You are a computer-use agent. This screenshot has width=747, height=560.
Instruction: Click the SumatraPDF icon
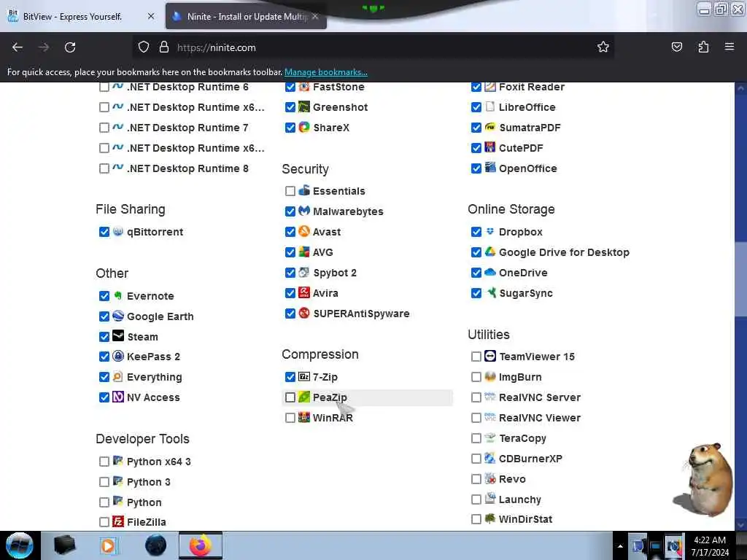490,127
